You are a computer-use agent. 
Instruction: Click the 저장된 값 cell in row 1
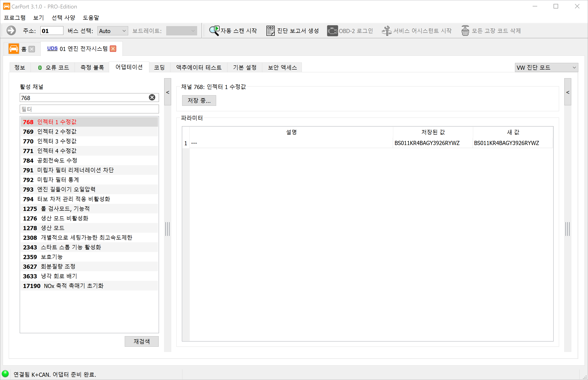(433, 143)
